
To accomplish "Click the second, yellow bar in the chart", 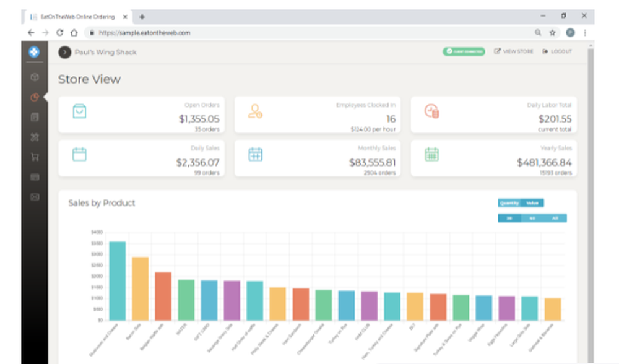I will [140, 288].
